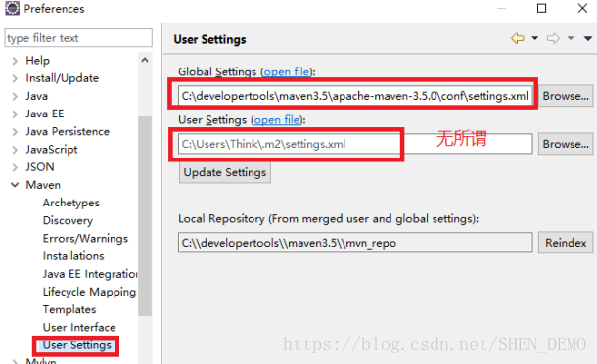Select User Settings tree item
Viewport: 597px width, 364px height.
[x=76, y=345]
